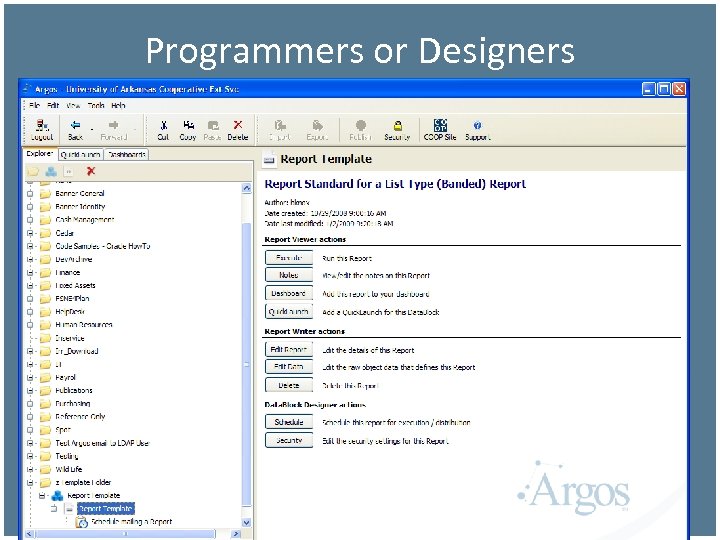Click the Banner General folder icon

45,194
